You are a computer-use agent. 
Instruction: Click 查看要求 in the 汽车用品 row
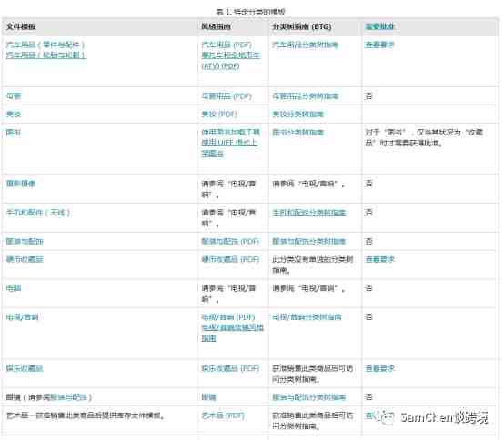point(379,45)
